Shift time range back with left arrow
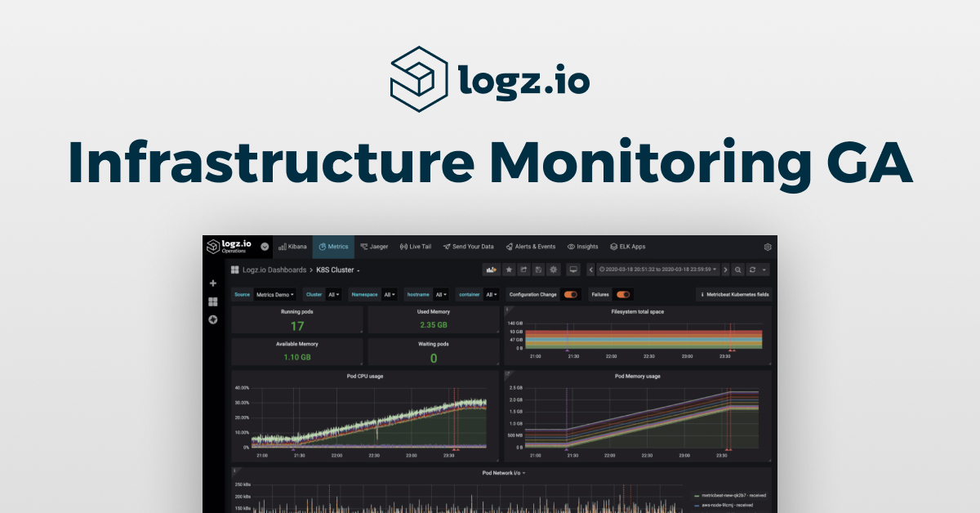Image resolution: width=980 pixels, height=513 pixels. (590, 270)
